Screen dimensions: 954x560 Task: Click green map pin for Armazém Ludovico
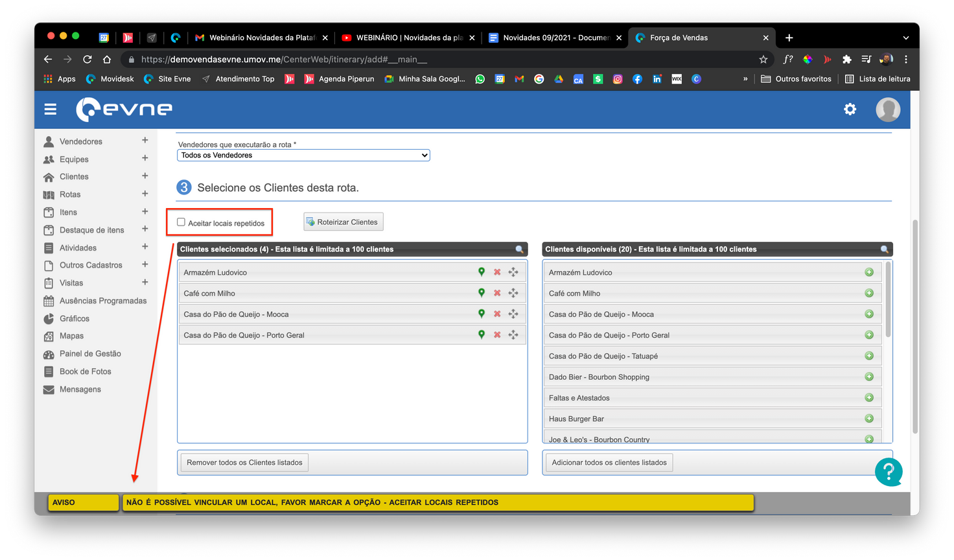[x=482, y=272]
